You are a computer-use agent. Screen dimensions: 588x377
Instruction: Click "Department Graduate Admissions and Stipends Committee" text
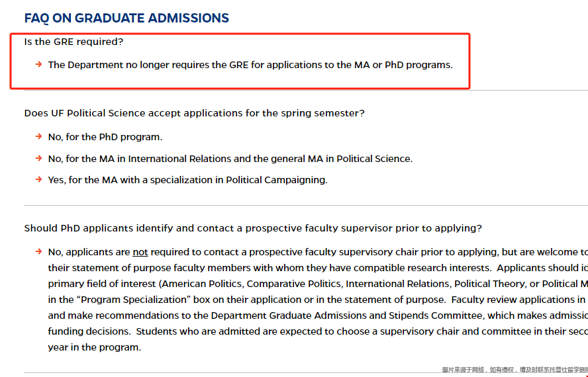pos(347,315)
